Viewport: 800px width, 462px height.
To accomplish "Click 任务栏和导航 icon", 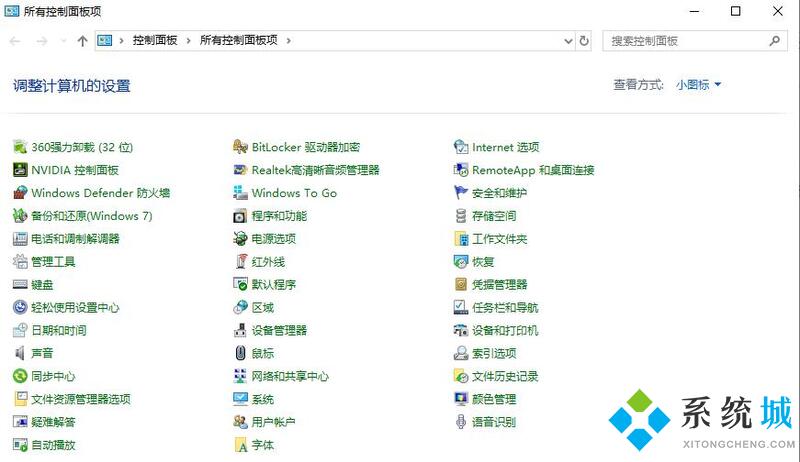I will (x=461, y=307).
